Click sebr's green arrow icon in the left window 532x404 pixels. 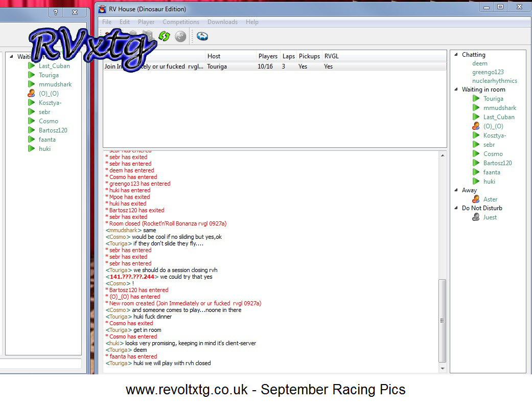[32, 111]
